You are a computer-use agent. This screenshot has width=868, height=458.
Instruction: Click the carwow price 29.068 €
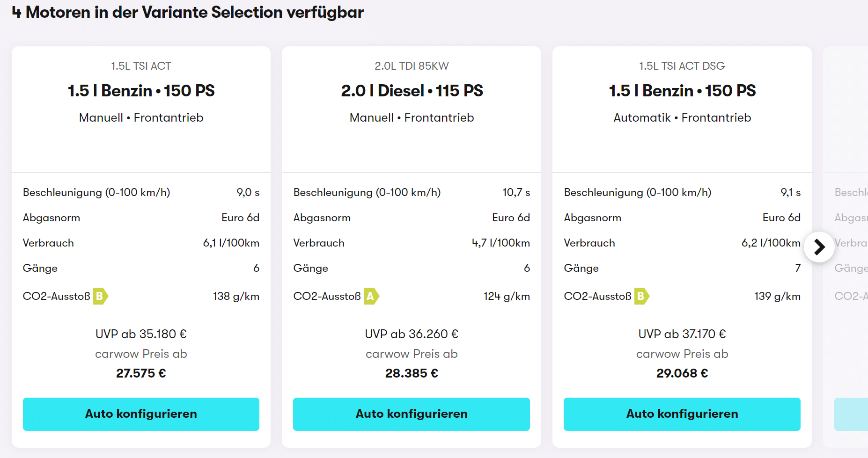tap(682, 373)
